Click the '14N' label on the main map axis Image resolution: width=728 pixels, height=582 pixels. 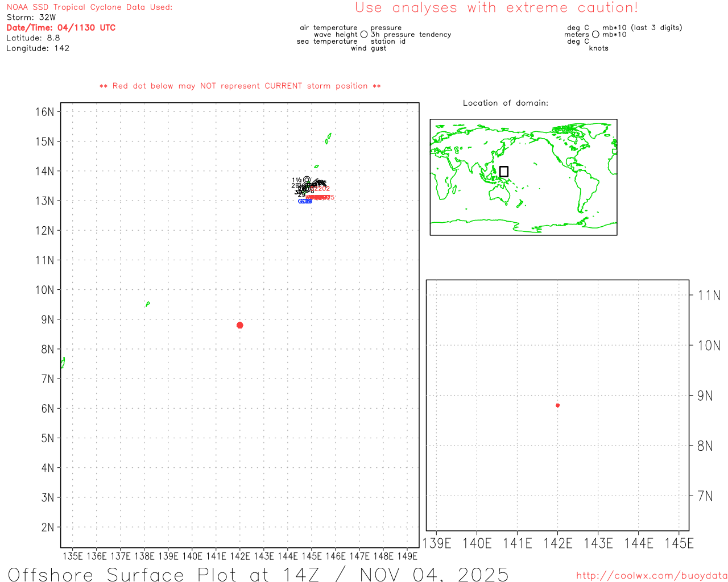tap(45, 171)
